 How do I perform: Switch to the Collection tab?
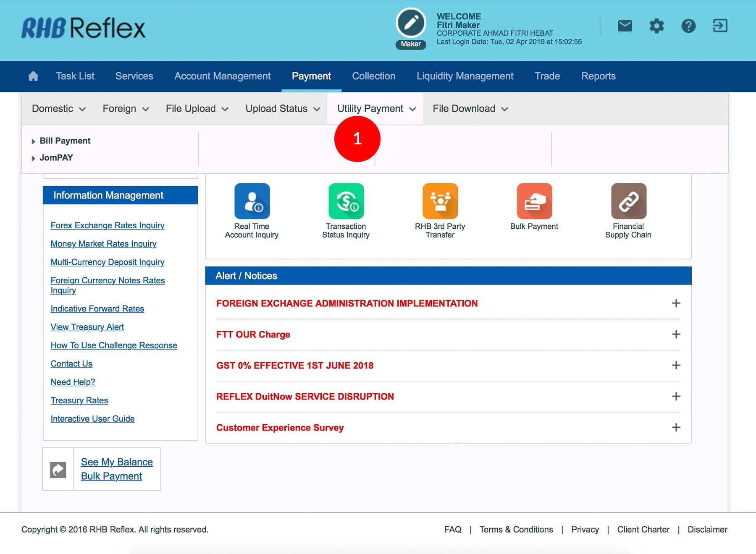pyautogui.click(x=373, y=76)
